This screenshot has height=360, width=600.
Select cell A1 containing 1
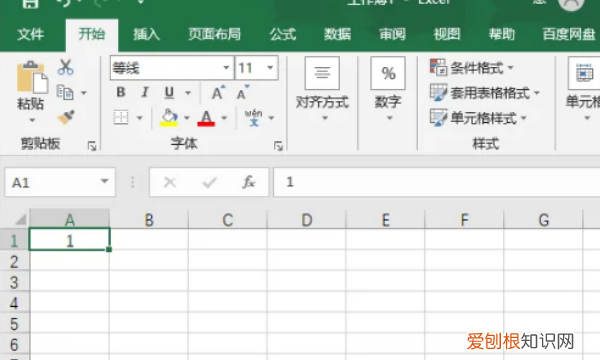(70, 240)
